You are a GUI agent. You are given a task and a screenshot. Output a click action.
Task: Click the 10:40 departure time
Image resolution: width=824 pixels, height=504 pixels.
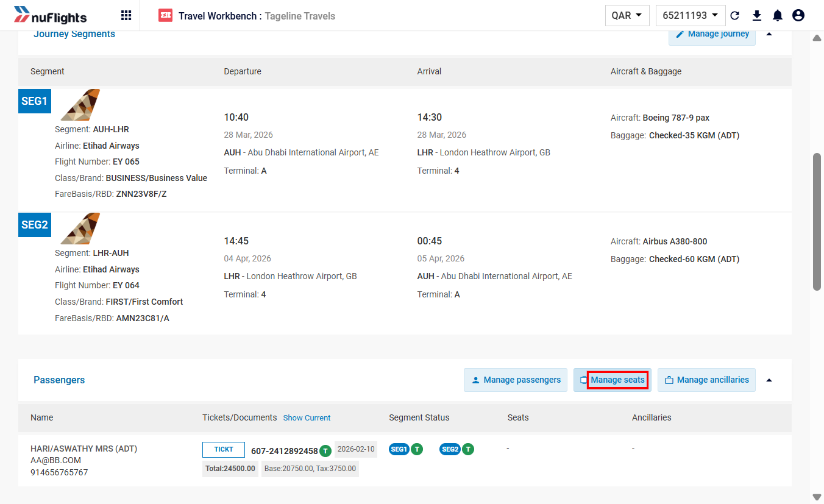pyautogui.click(x=236, y=117)
